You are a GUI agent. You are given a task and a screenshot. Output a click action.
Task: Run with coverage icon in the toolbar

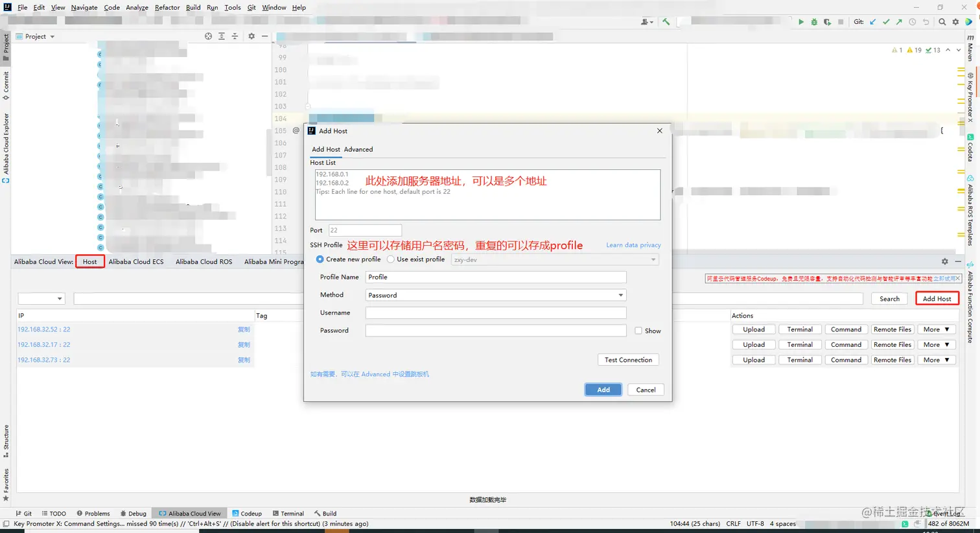click(828, 22)
